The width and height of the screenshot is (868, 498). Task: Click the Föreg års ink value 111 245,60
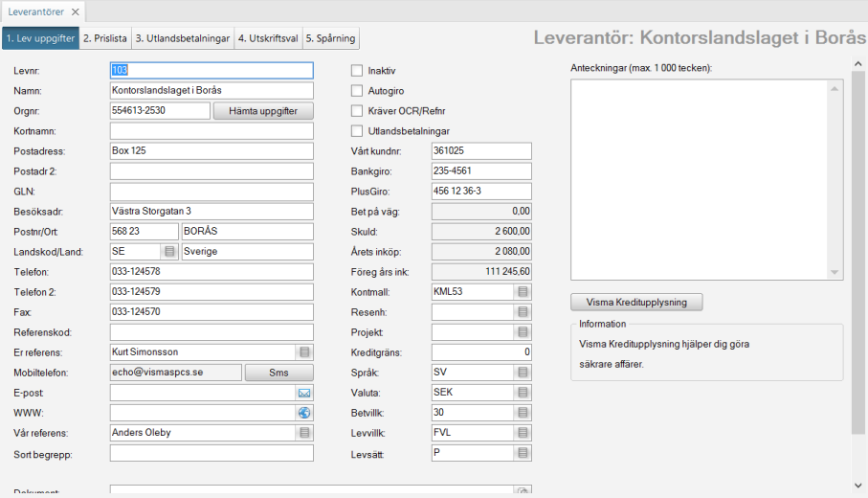(481, 271)
